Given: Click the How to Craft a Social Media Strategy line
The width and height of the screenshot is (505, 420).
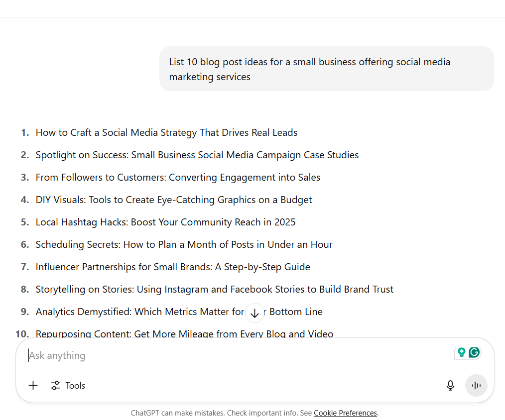Looking at the screenshot, I should click(x=166, y=132).
